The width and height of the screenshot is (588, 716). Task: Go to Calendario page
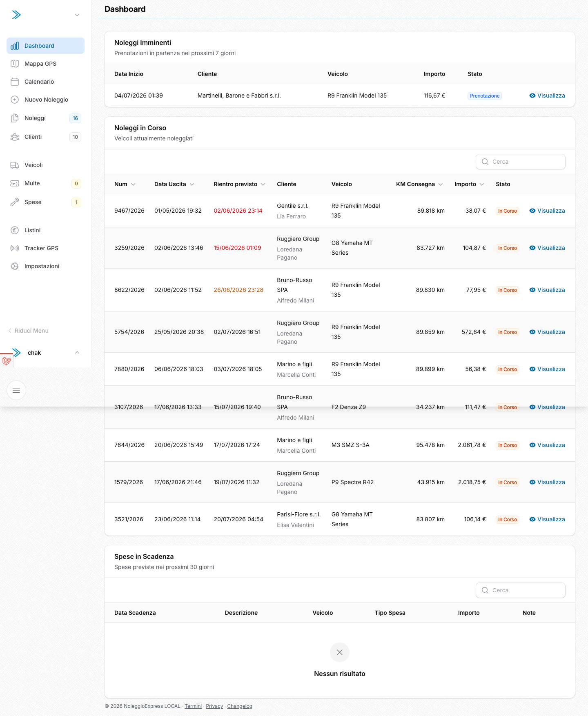45,82
